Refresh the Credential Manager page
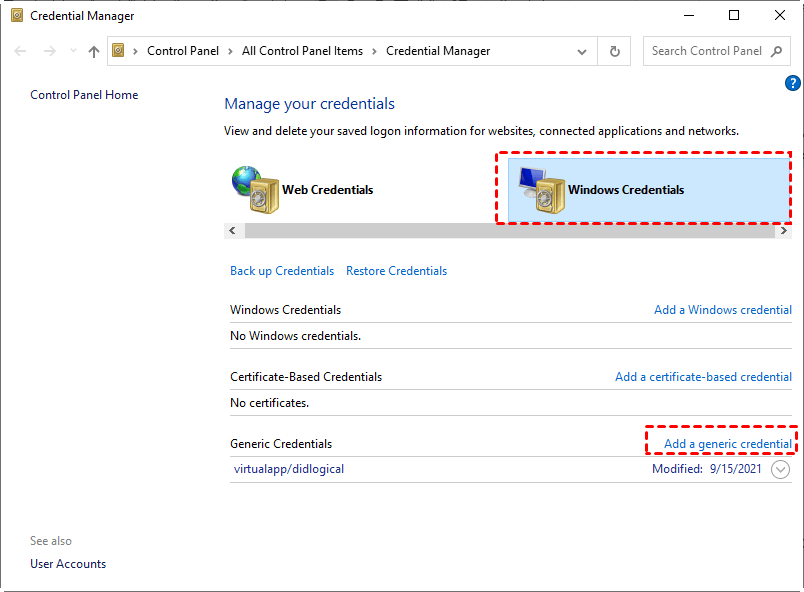 click(615, 51)
